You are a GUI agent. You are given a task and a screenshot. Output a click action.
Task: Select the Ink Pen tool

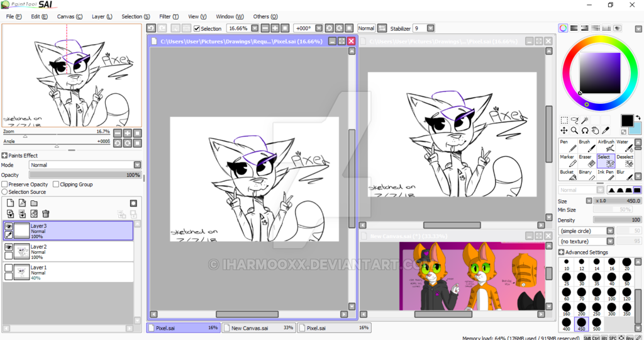point(606,175)
